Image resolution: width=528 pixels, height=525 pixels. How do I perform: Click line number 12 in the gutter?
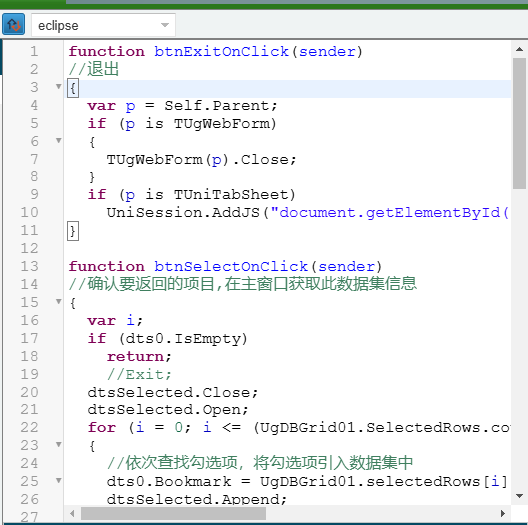coord(30,249)
